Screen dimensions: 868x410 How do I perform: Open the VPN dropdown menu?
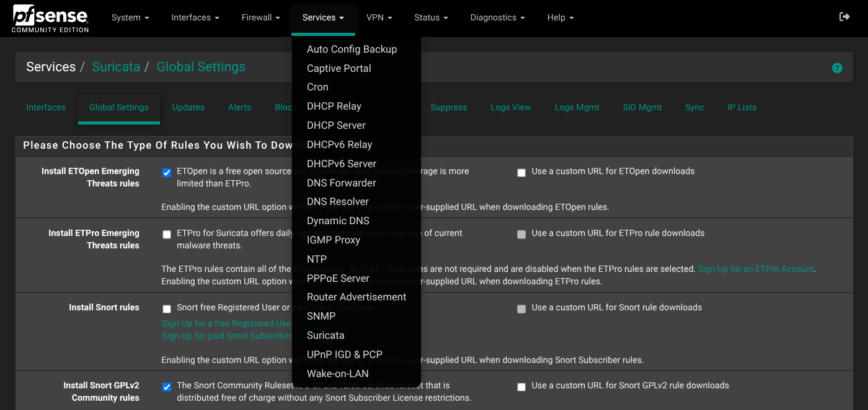[379, 18]
